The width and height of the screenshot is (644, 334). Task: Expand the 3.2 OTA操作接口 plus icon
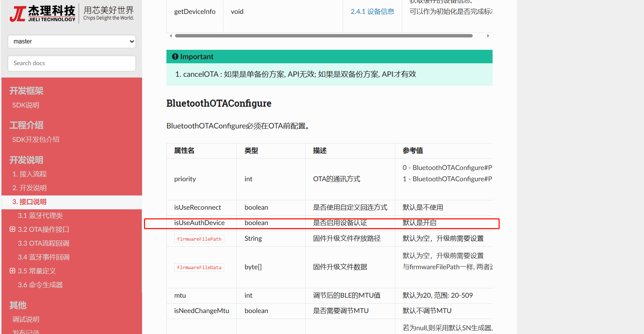[12, 229]
